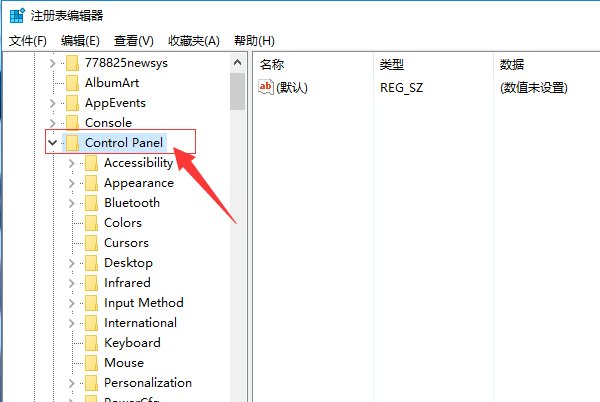Select the Desktop key label
The height and width of the screenshot is (402, 600).
pos(129,263)
